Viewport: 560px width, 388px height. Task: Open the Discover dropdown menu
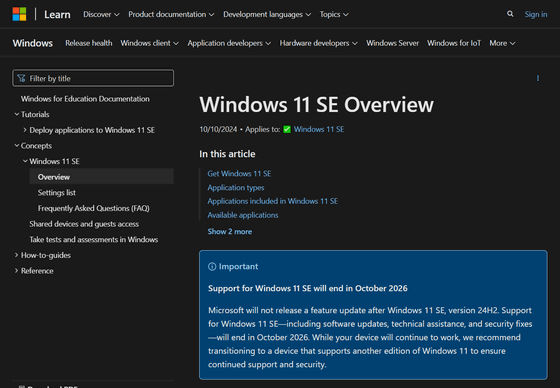pyautogui.click(x=101, y=14)
